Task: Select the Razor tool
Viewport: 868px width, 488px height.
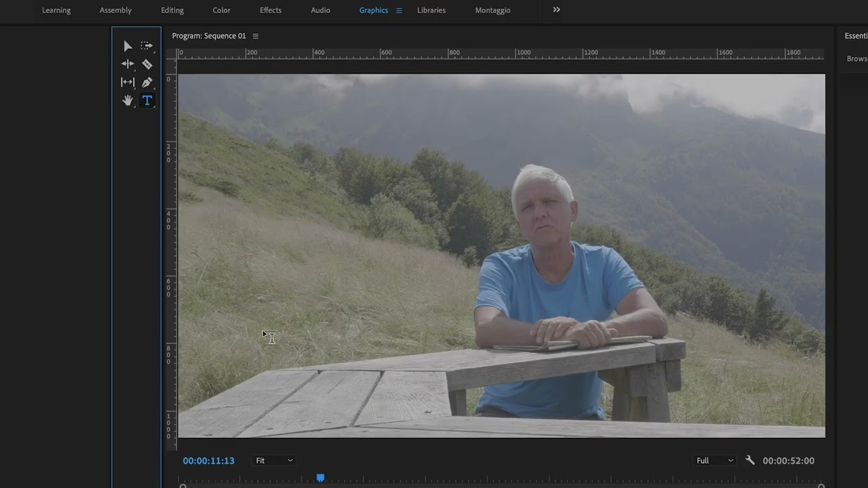Action: (147, 64)
